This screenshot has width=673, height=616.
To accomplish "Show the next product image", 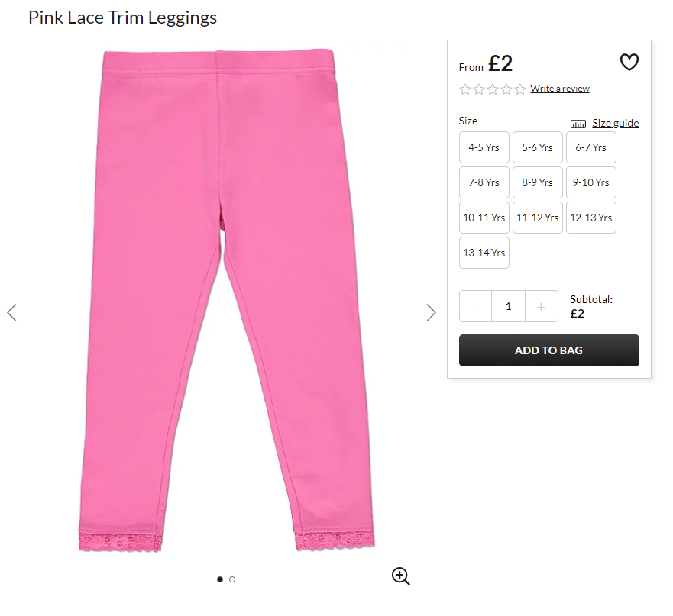I will coord(432,313).
